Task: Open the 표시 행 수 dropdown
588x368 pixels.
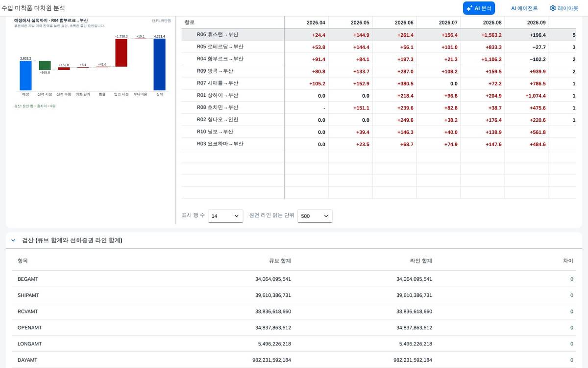Action: pyautogui.click(x=225, y=216)
